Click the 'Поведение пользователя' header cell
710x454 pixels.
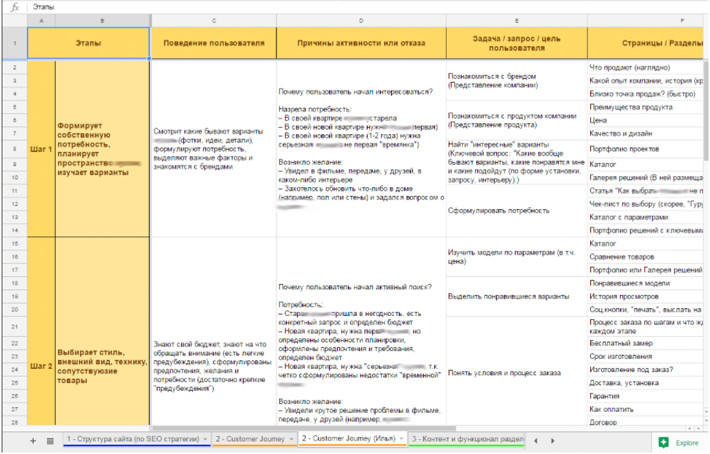point(214,43)
